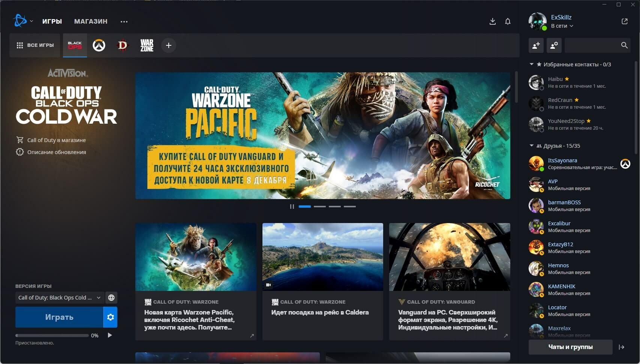
Task: Open the friend management settings icon
Action: [x=554, y=45]
